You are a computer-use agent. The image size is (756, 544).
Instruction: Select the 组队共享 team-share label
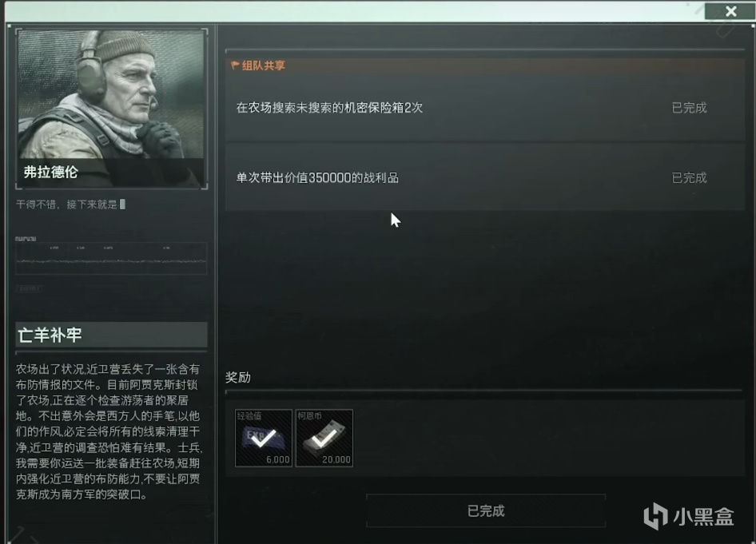(263, 66)
